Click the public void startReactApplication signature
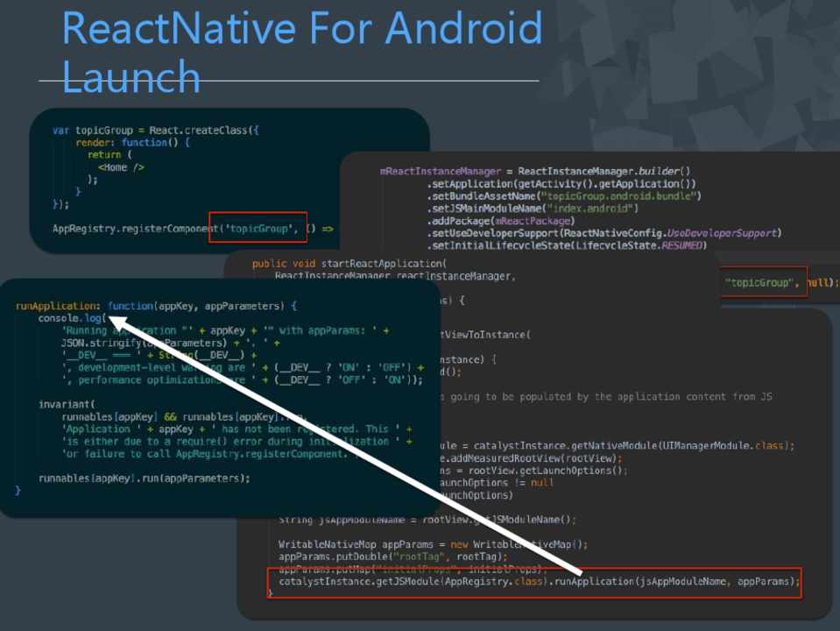The height and width of the screenshot is (631, 840). pos(349,263)
